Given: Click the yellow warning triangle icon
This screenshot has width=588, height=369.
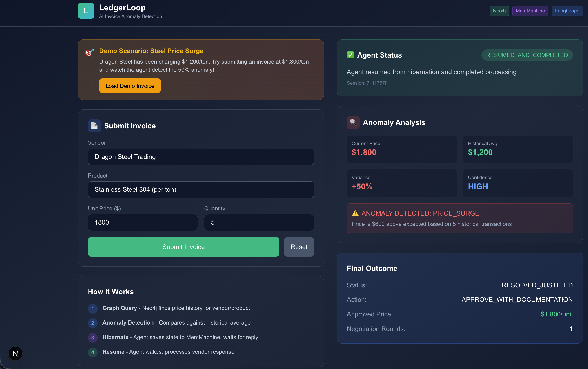Looking at the screenshot, I should point(355,213).
